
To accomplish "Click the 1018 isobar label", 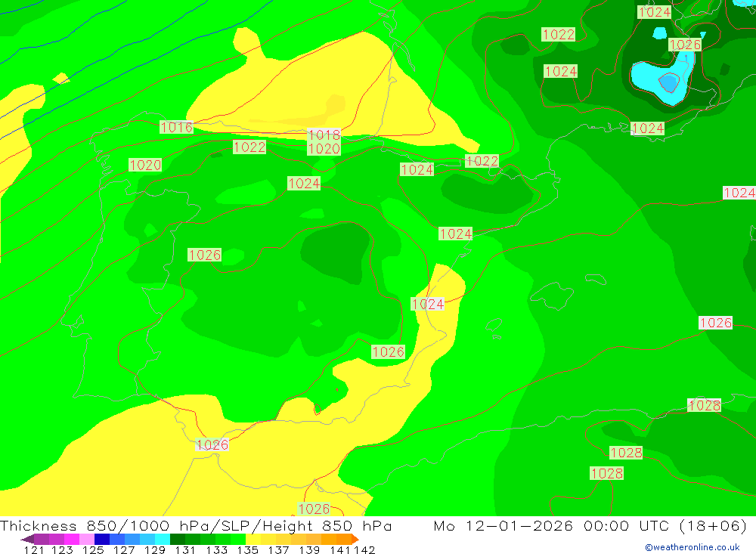I will (324, 135).
